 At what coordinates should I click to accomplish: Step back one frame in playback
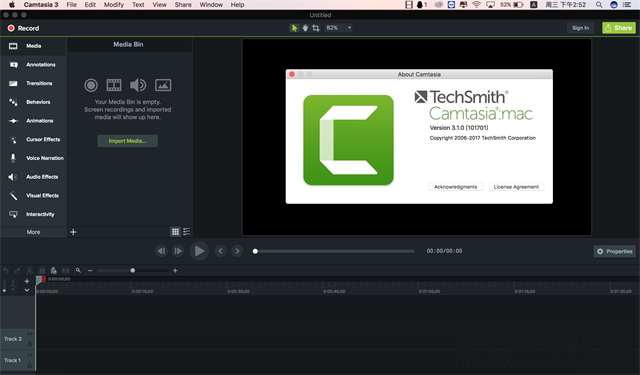pyautogui.click(x=161, y=251)
